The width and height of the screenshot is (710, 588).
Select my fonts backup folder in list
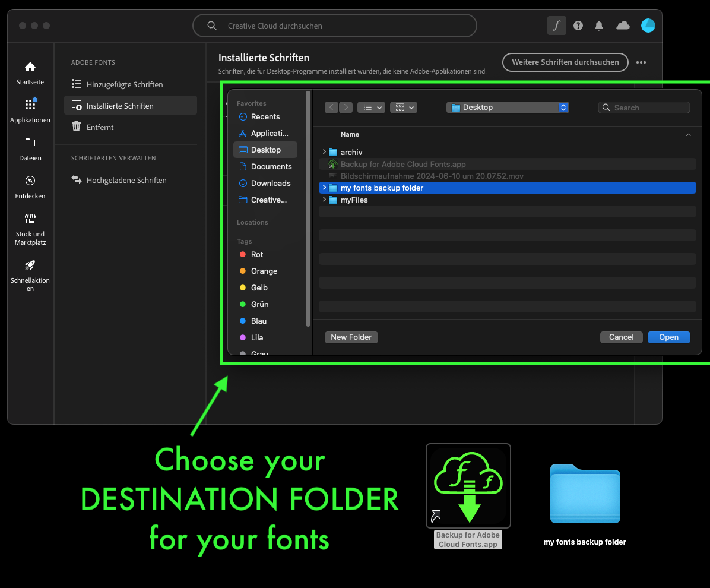[507, 188]
